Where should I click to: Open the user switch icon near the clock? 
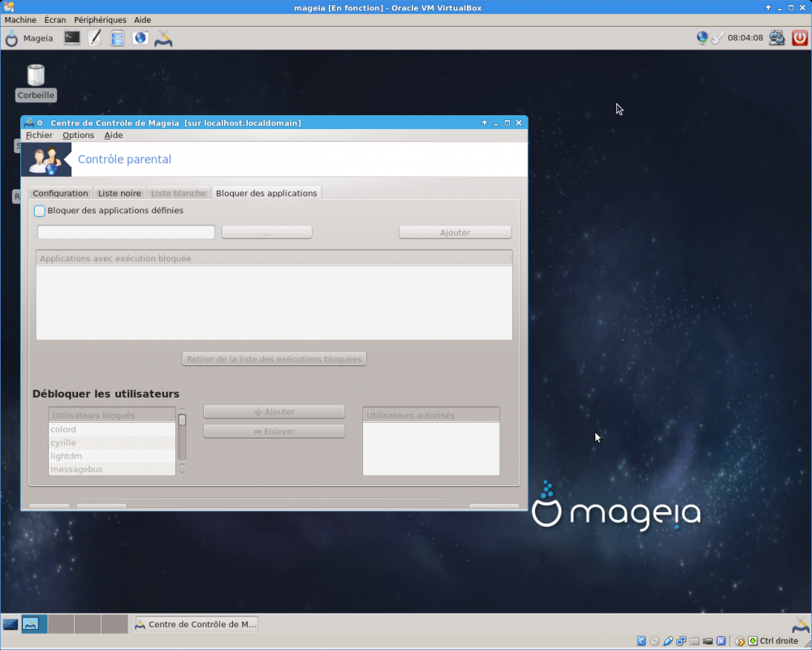(777, 38)
